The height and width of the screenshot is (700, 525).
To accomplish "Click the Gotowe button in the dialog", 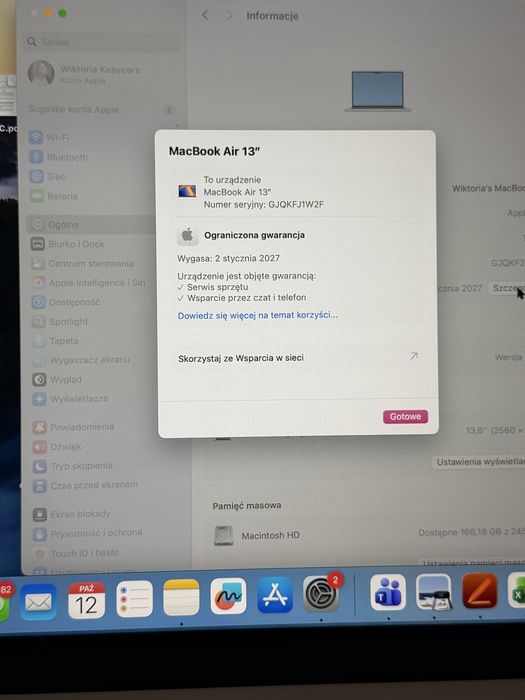I will click(x=405, y=417).
